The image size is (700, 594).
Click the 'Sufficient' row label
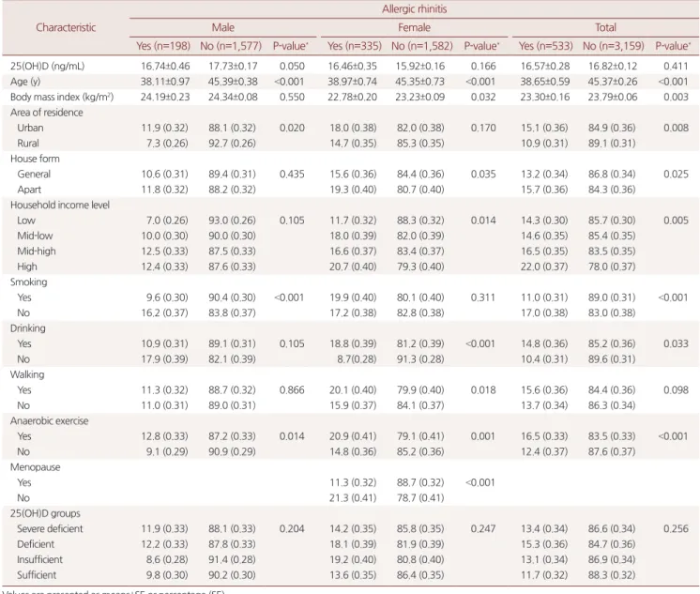tap(37, 575)
